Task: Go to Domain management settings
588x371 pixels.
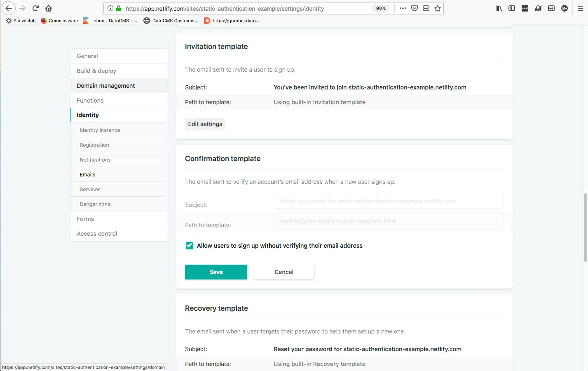Action: (119, 86)
